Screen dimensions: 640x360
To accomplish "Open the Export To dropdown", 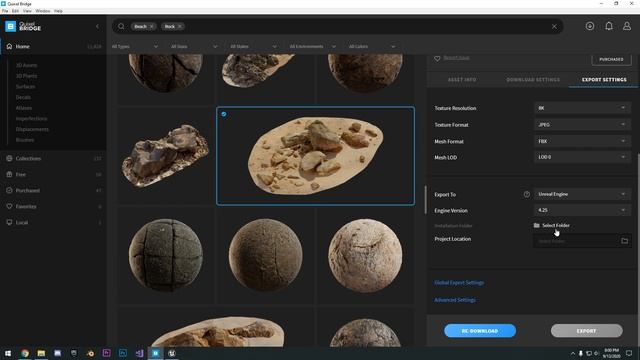I will 582,194.
